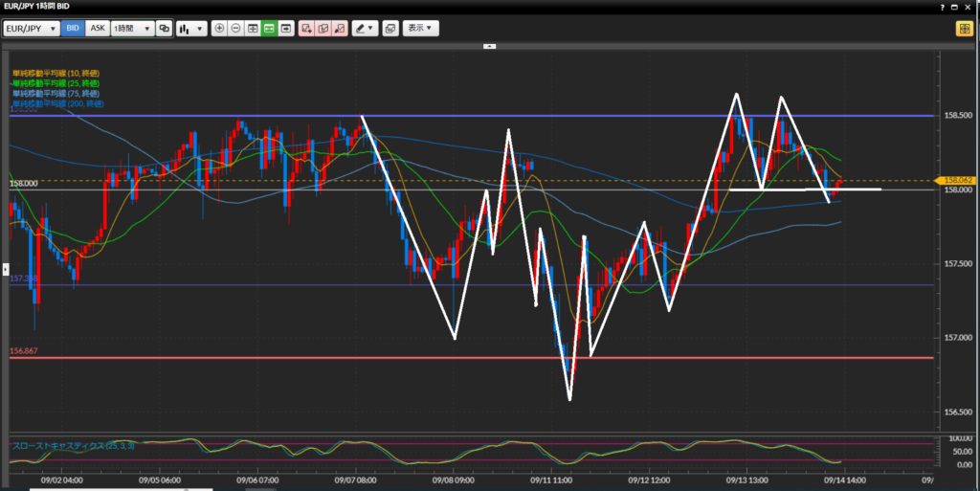Click the third pink indicator delete icon
This screenshot has width=980, height=491.
(339, 29)
